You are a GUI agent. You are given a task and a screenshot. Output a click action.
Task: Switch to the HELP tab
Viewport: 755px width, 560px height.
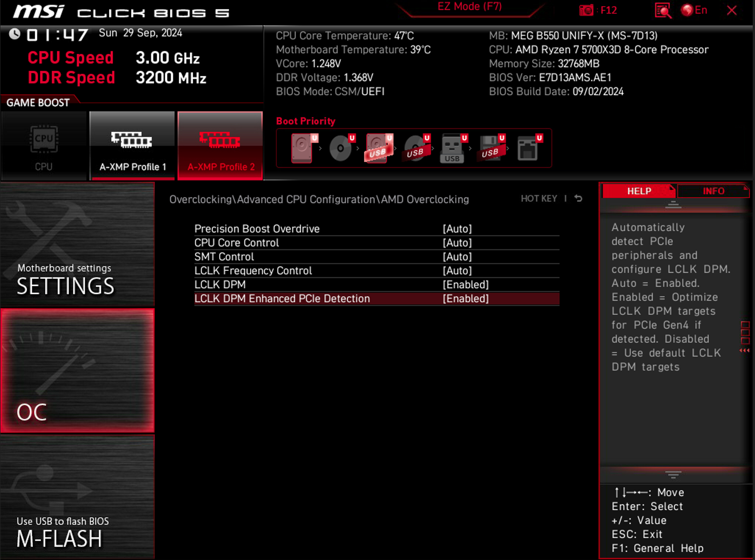pos(639,191)
